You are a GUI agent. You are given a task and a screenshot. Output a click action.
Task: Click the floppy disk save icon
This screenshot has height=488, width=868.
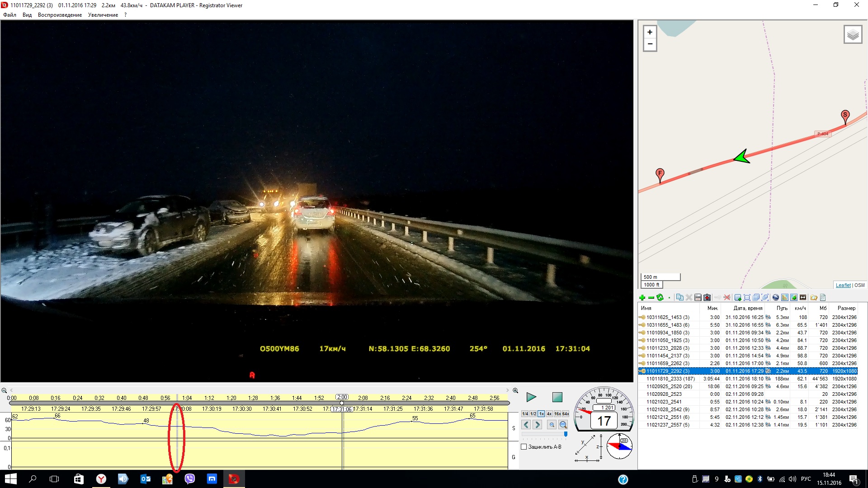pos(698,297)
